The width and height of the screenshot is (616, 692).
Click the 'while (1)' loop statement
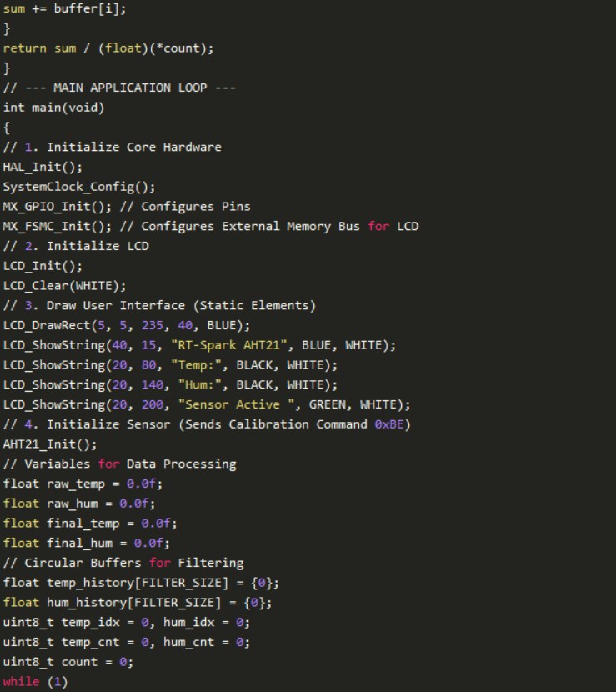[x=33, y=682]
